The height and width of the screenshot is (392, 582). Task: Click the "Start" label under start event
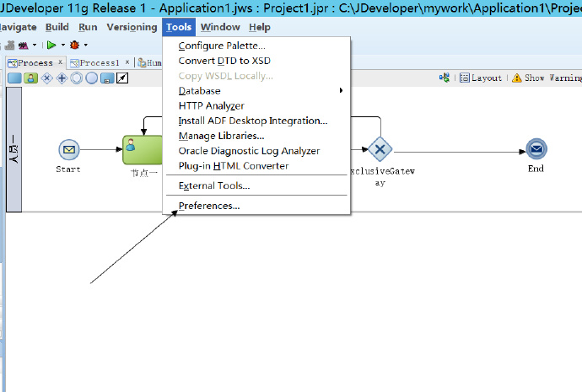68,169
